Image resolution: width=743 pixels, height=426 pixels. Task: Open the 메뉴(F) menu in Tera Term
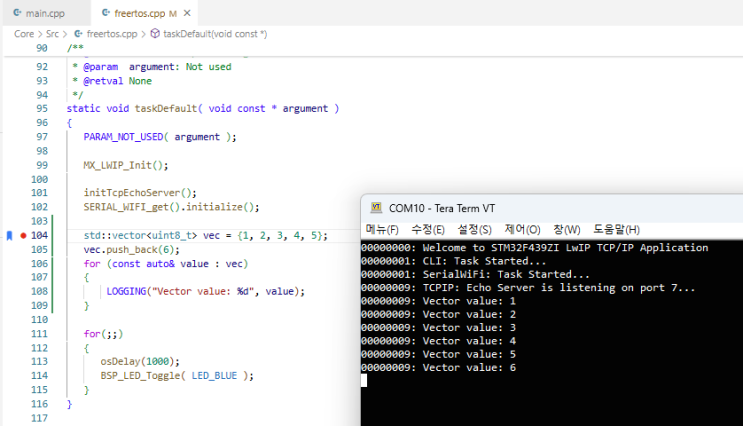(382, 230)
